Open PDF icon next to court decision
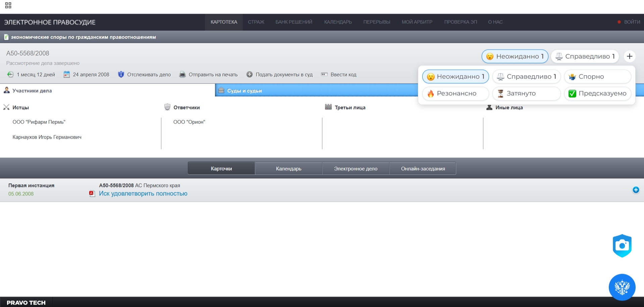The width and height of the screenshot is (644, 307). pos(92,193)
